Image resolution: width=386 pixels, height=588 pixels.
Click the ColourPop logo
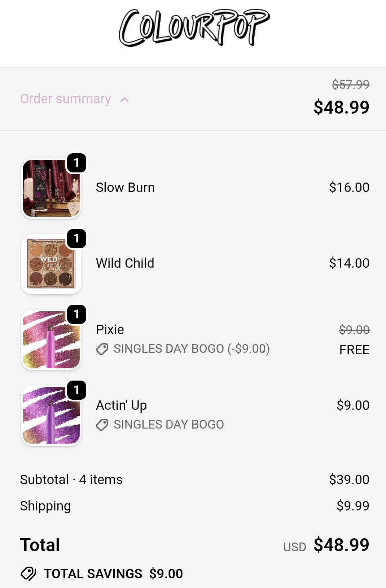coord(194,28)
